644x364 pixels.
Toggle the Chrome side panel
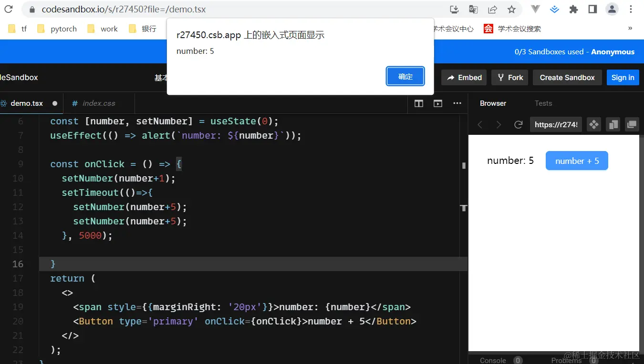click(592, 9)
